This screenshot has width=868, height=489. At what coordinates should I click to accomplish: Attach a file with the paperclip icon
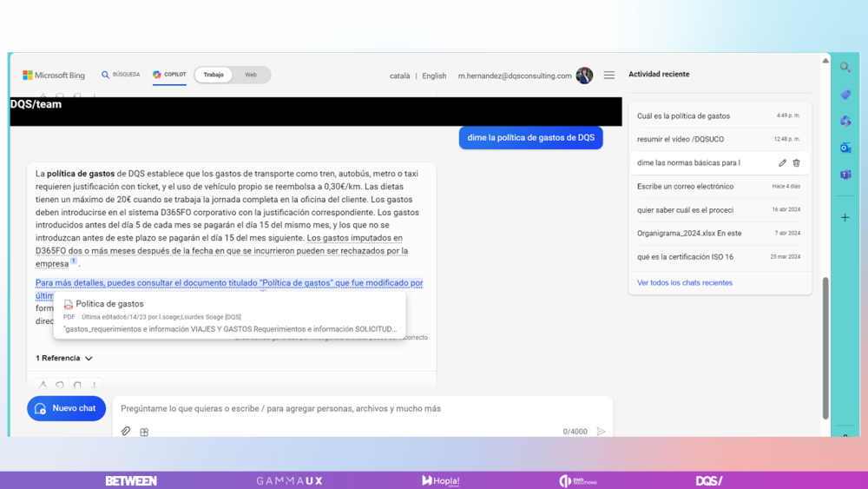(x=126, y=431)
